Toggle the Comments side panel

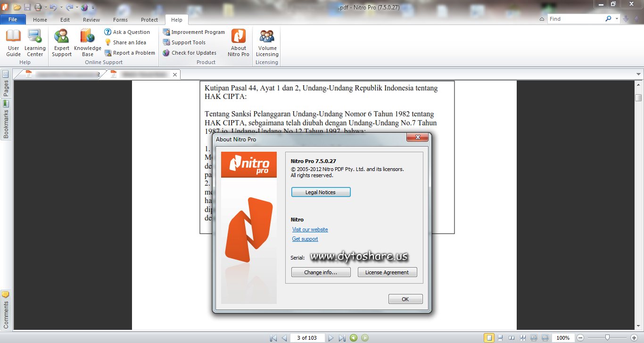(6, 310)
